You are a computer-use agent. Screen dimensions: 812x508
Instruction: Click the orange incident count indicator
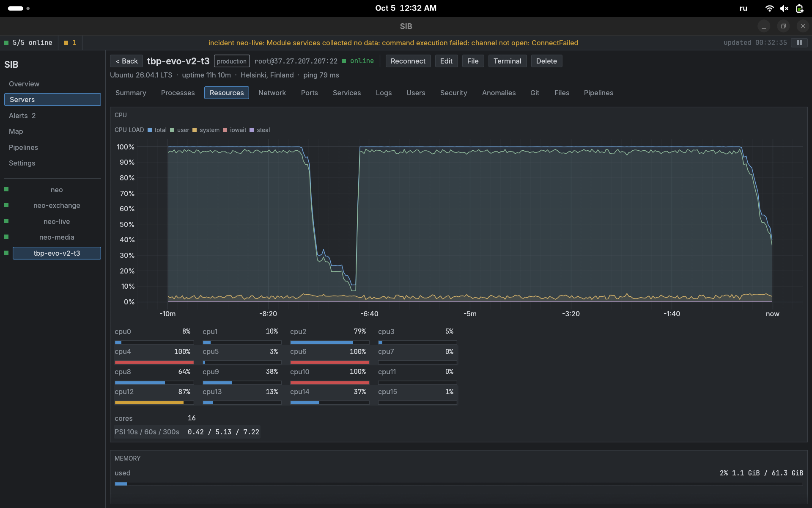(x=70, y=43)
